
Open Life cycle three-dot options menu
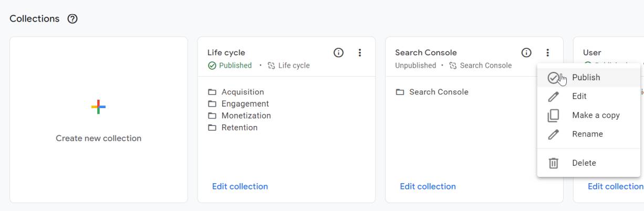tap(360, 52)
